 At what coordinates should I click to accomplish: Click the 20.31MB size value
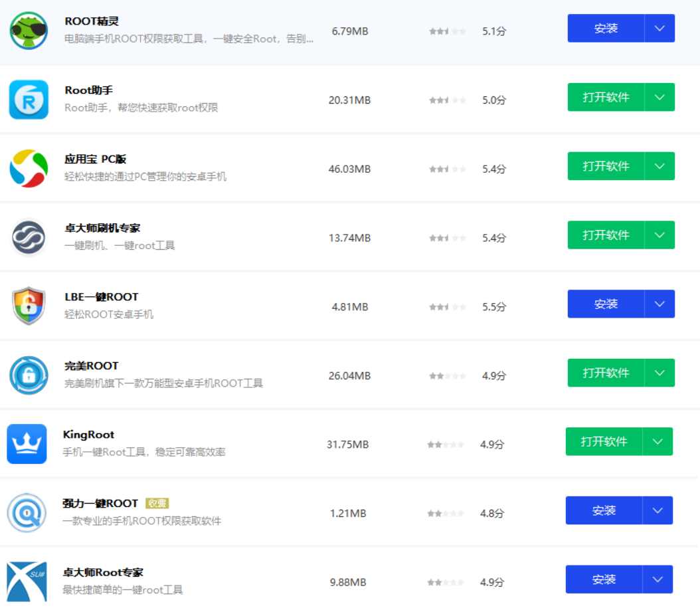click(349, 100)
